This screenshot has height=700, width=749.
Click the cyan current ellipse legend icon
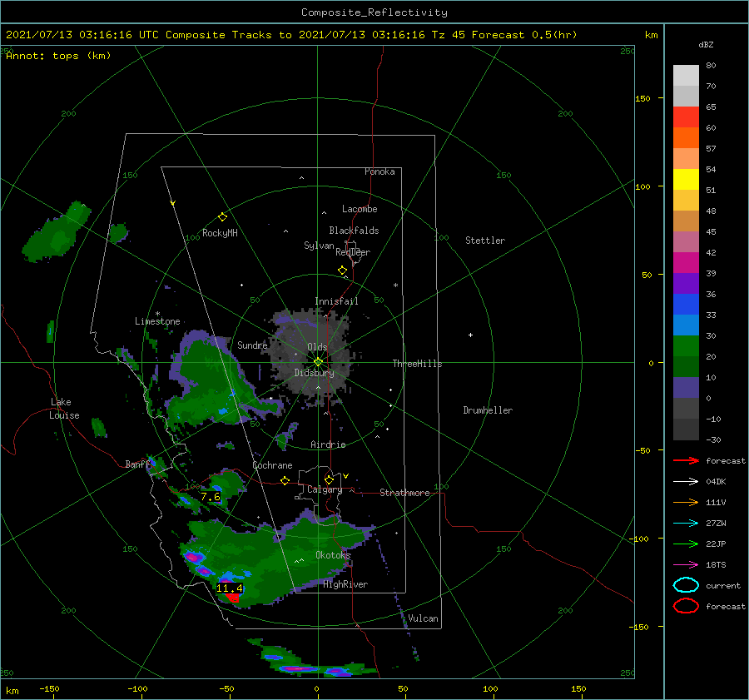686,585
